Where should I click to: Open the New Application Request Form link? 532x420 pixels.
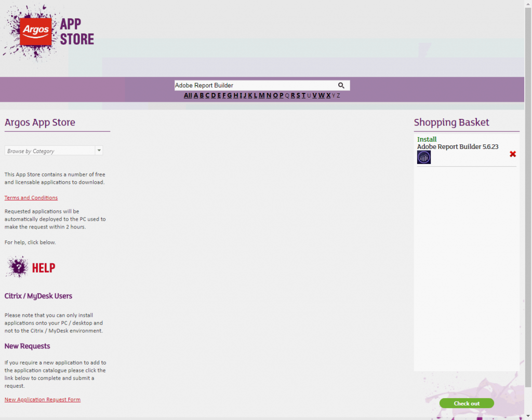(x=43, y=400)
